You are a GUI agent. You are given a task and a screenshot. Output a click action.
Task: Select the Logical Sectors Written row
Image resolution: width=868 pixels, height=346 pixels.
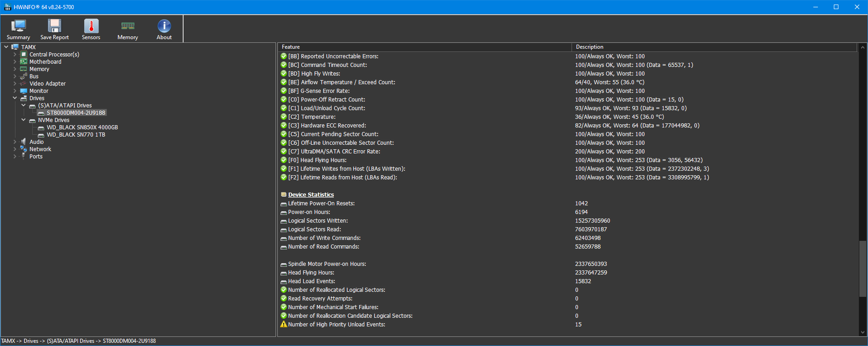[567, 220]
